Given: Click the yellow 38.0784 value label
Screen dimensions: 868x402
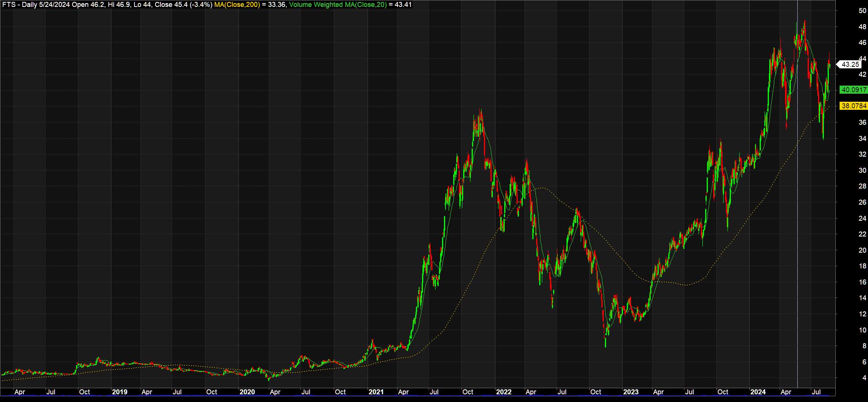Looking at the screenshot, I should [x=853, y=106].
